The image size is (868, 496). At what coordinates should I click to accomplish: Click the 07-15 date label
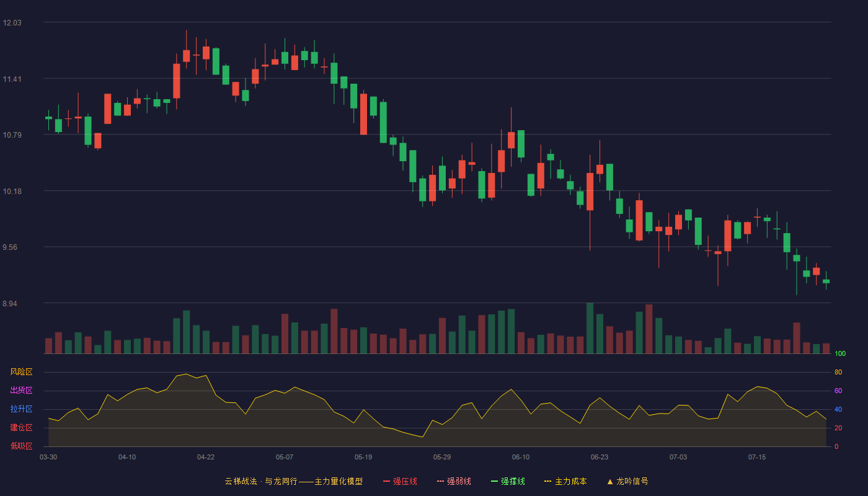click(x=757, y=457)
